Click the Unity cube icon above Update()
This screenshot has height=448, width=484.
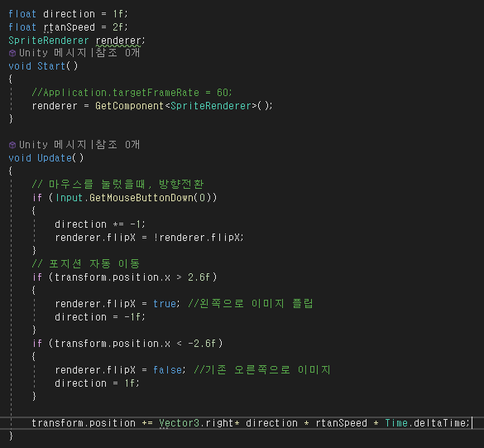tap(12, 145)
